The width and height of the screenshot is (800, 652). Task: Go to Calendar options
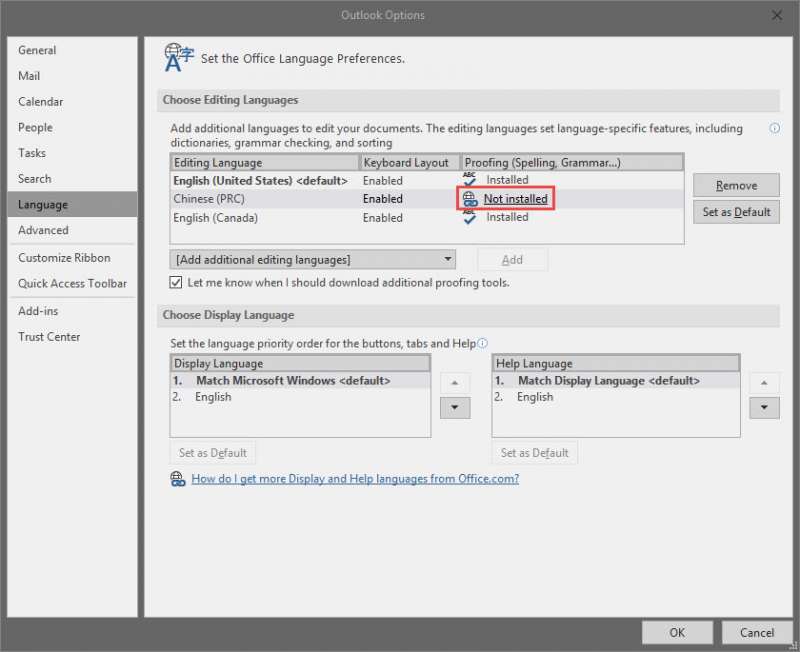coord(72,102)
